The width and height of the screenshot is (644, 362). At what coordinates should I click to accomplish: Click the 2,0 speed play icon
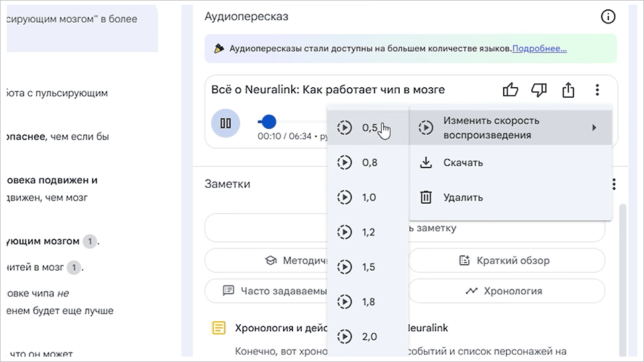click(x=345, y=337)
